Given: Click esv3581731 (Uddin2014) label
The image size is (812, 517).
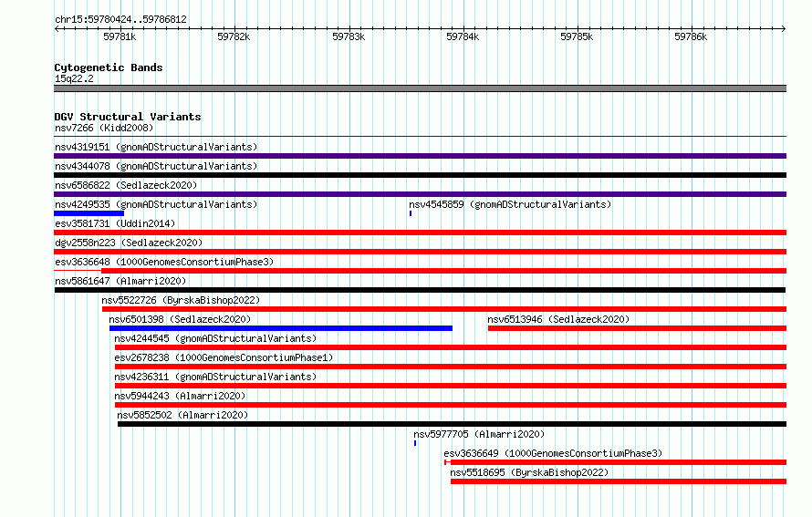Looking at the screenshot, I should tap(115, 223).
